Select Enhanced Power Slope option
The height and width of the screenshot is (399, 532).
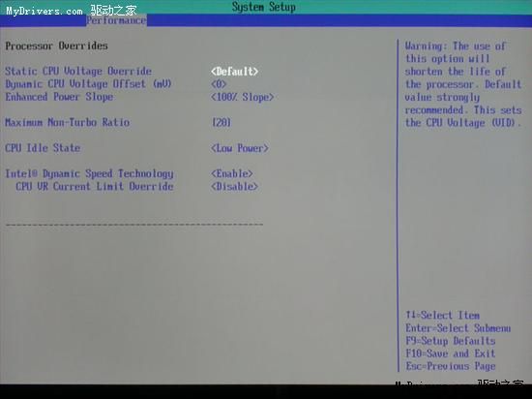click(59, 97)
